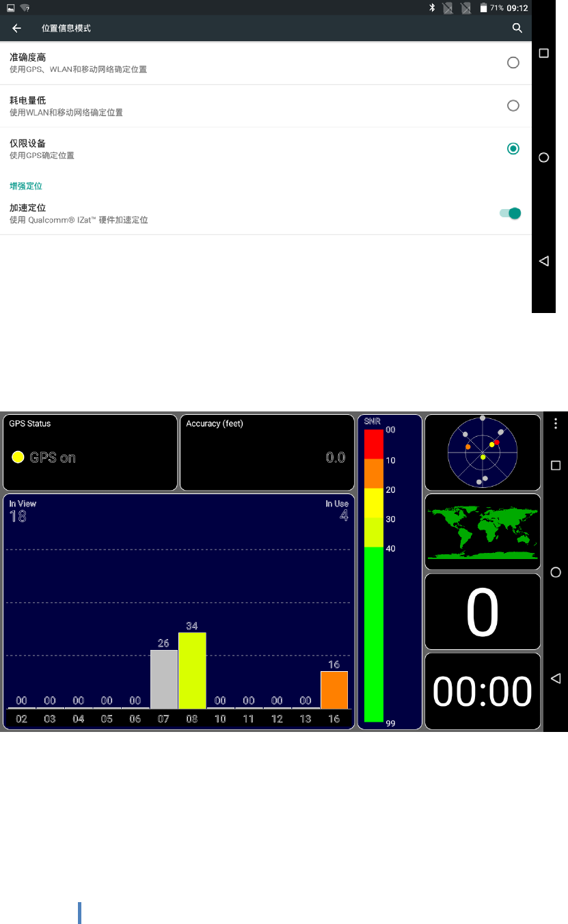Tap orange 10-20 SNR legend segment
Screen dimensions: 568x924
pos(374,474)
